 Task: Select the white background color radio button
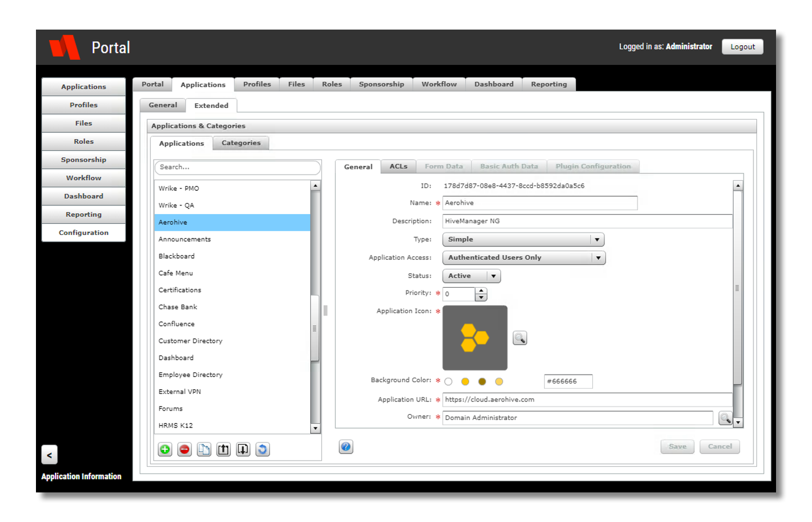click(x=448, y=381)
